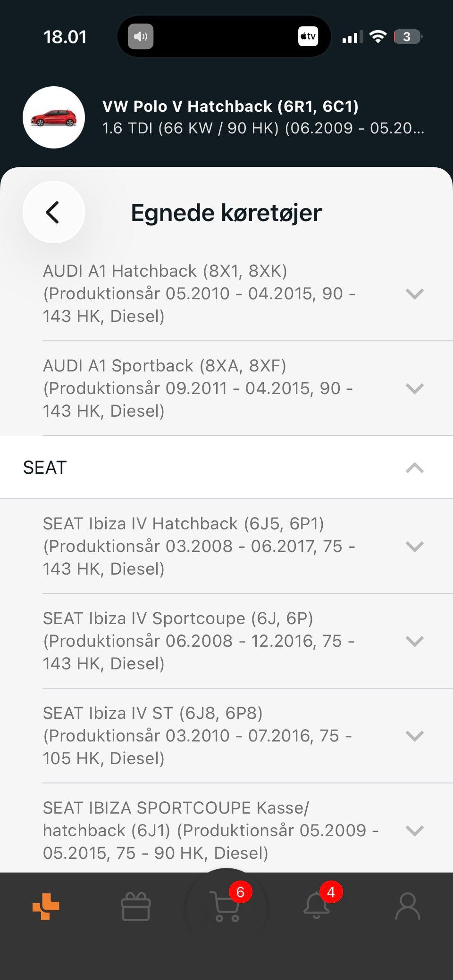Expand SEAT Ibiza IV Hatchback chevron
Viewport: 453px width, 980px height.
pyautogui.click(x=414, y=546)
